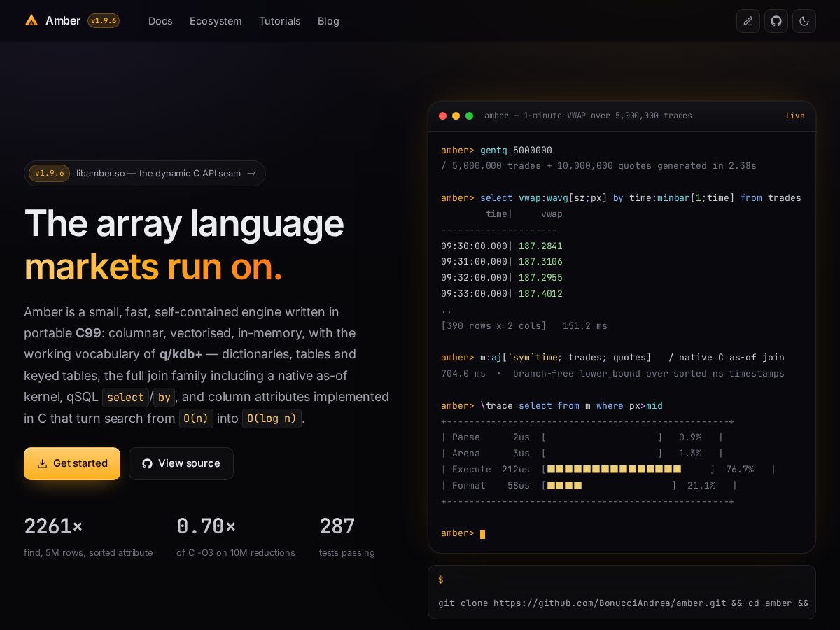Viewport: 840px width, 630px height.
Task: Open the Docs menu item
Action: pyautogui.click(x=160, y=21)
